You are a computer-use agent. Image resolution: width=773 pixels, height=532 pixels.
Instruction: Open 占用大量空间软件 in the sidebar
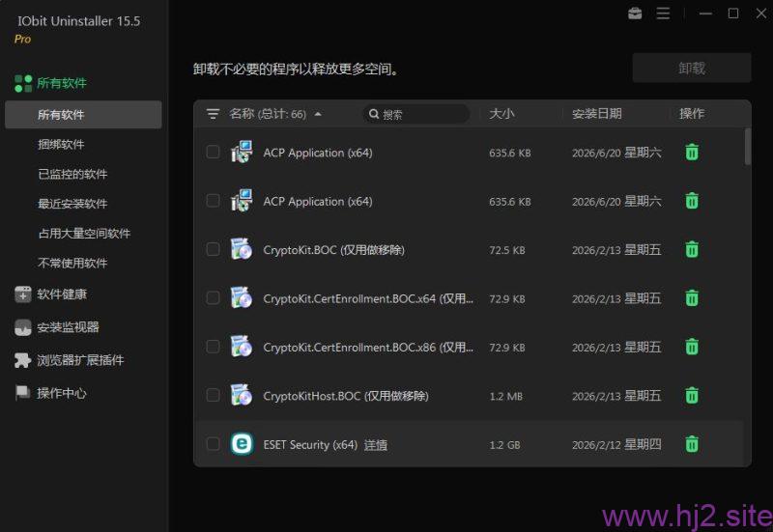click(x=84, y=233)
